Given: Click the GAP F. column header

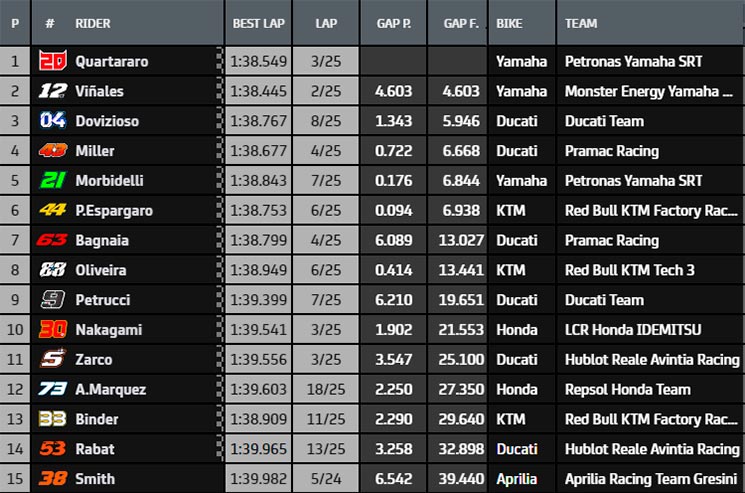Looking at the screenshot, I should tap(461, 23).
